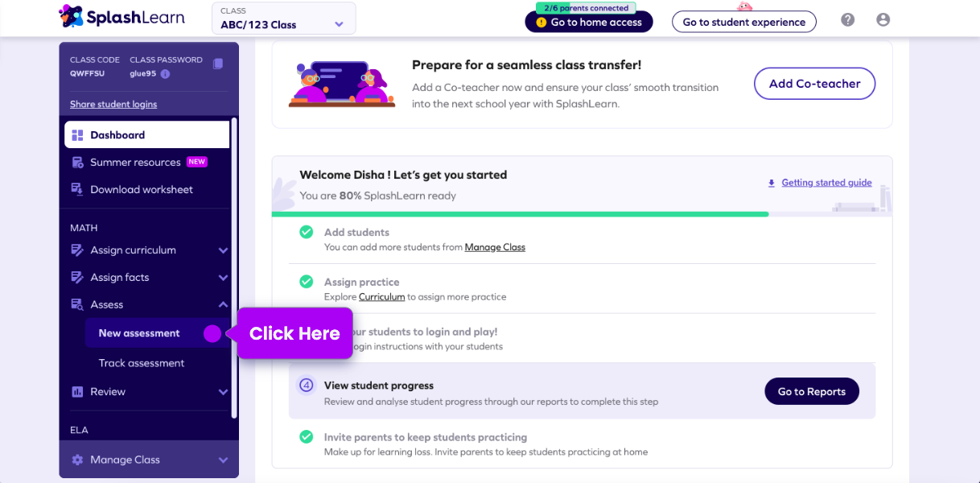Select Track assessment in the sidebar
Viewport: 980px width, 483px height.
pos(142,363)
